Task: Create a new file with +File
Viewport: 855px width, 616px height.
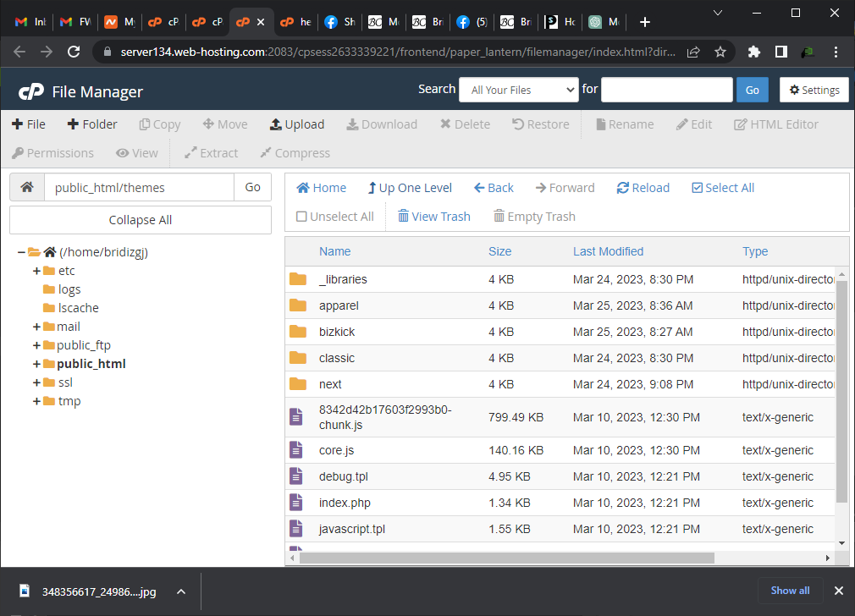Action: pos(29,124)
